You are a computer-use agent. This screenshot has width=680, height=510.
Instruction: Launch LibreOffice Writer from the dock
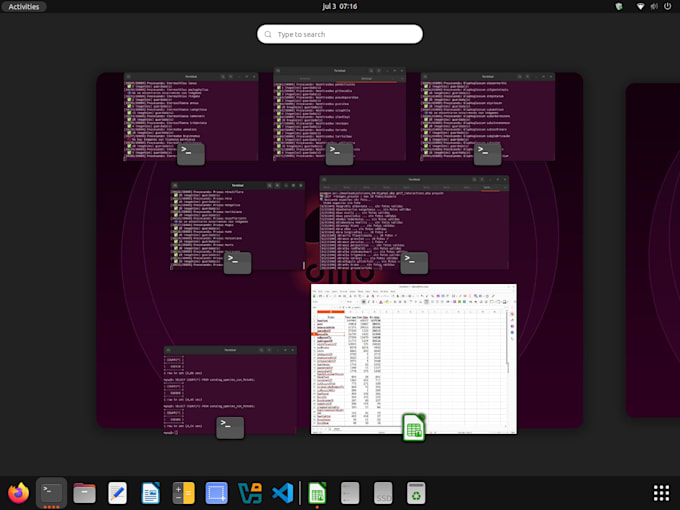click(x=150, y=493)
